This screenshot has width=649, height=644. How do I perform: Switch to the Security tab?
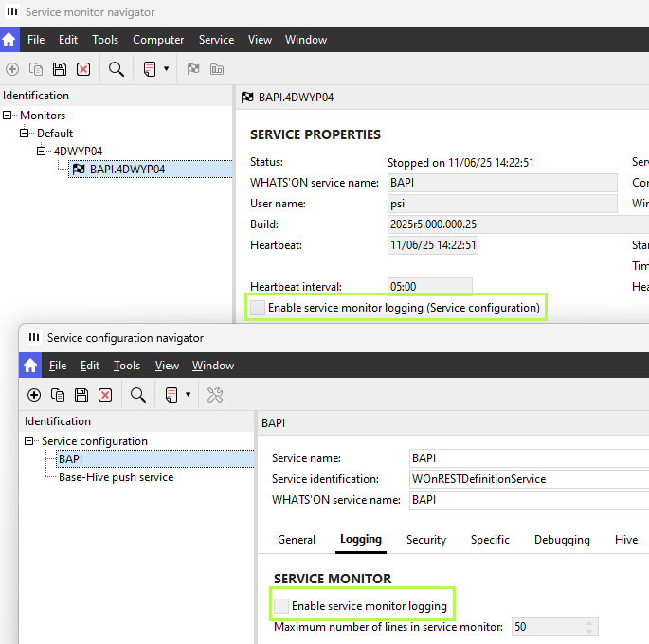[x=425, y=540]
